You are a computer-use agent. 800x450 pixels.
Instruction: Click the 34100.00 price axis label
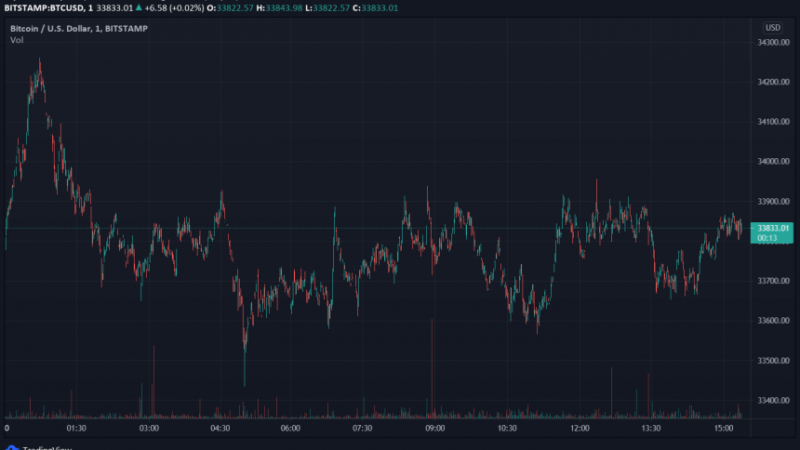click(773, 122)
